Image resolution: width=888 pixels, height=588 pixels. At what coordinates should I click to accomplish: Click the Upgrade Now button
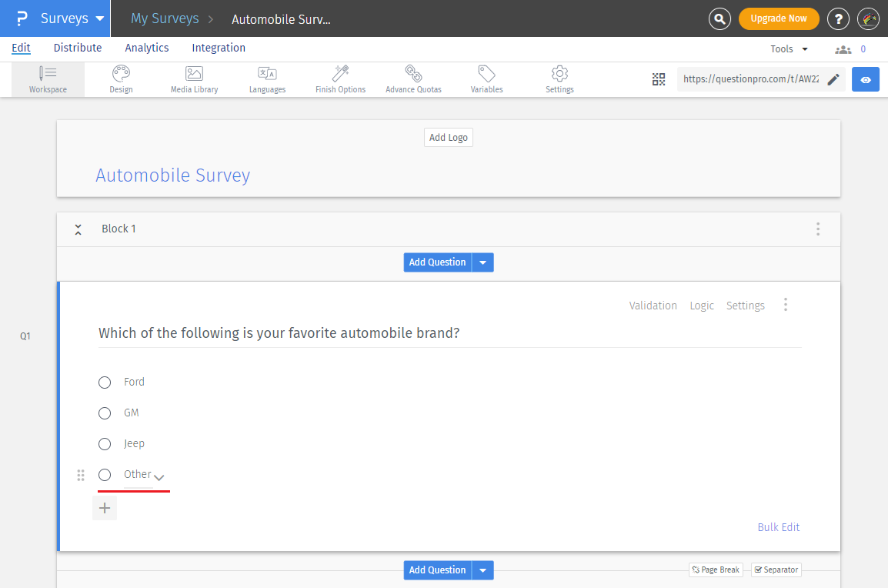779,18
